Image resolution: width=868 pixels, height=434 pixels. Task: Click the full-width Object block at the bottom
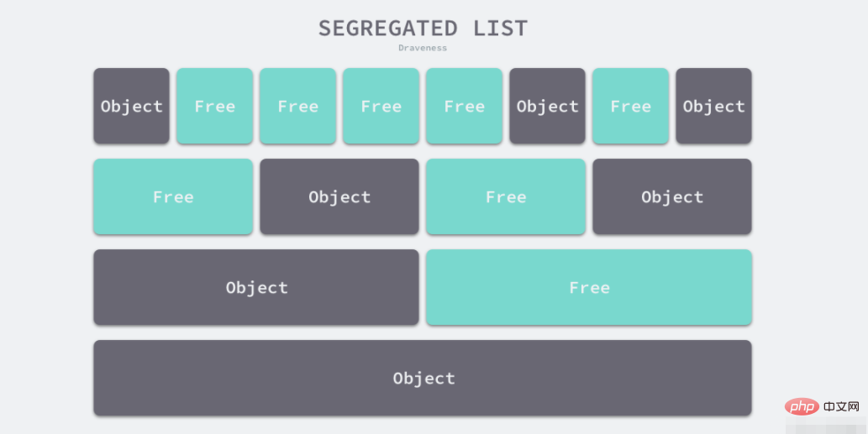[423, 378]
